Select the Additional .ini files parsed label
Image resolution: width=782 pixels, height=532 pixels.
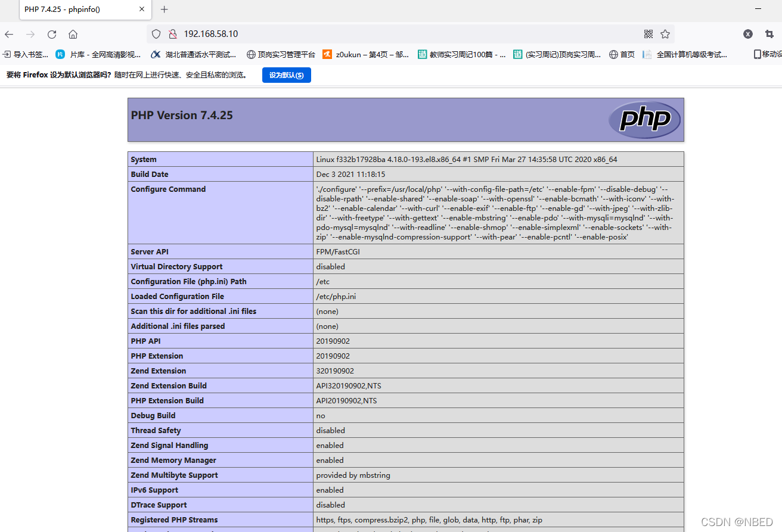coord(178,326)
